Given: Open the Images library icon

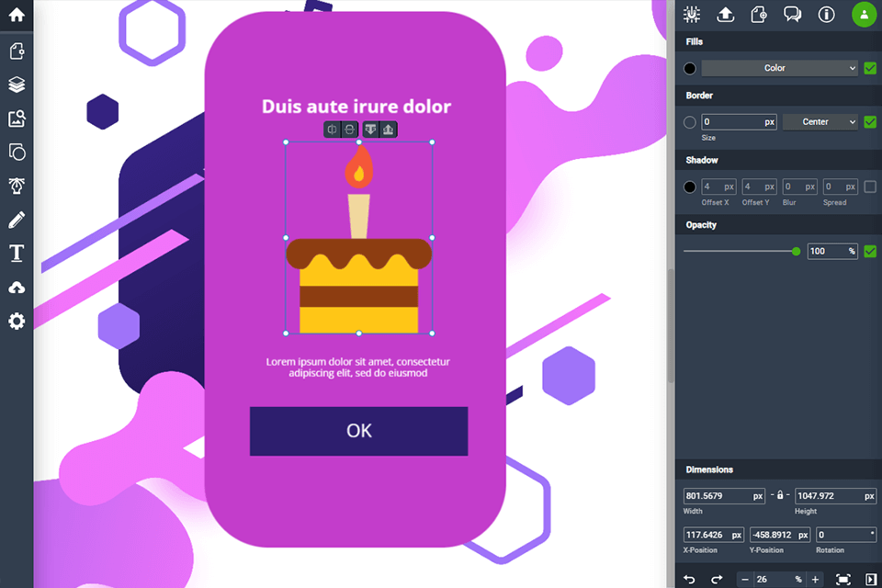Looking at the screenshot, I should [17, 119].
